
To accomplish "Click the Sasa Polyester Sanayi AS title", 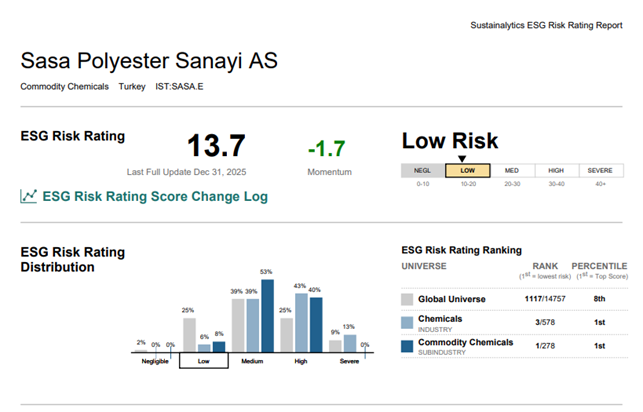I will tap(149, 60).
